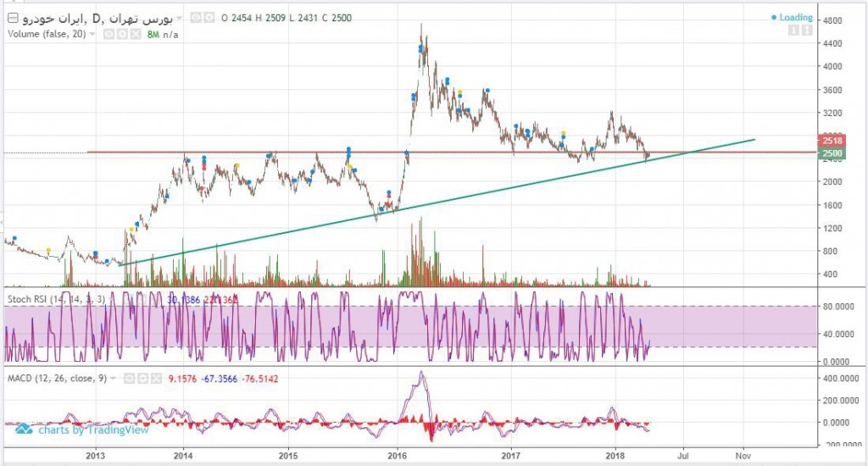Select the red horizontal line near 2500
The height and width of the screenshot is (466, 868).
click(x=451, y=152)
